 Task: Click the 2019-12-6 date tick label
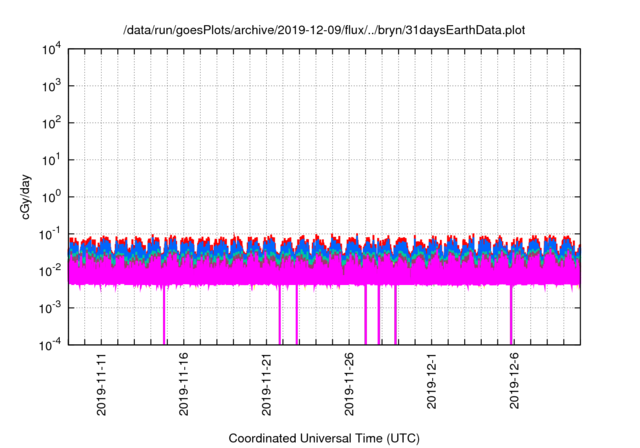click(514, 381)
